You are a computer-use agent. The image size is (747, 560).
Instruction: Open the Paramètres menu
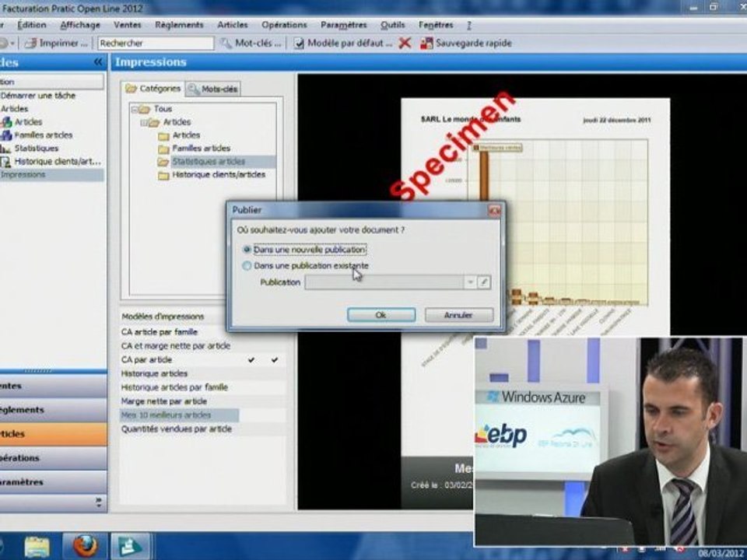pyautogui.click(x=343, y=25)
